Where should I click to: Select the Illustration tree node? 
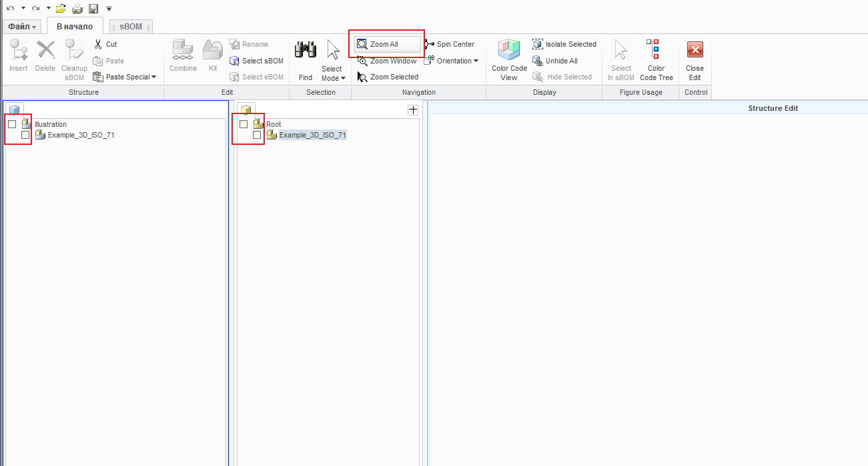[51, 124]
